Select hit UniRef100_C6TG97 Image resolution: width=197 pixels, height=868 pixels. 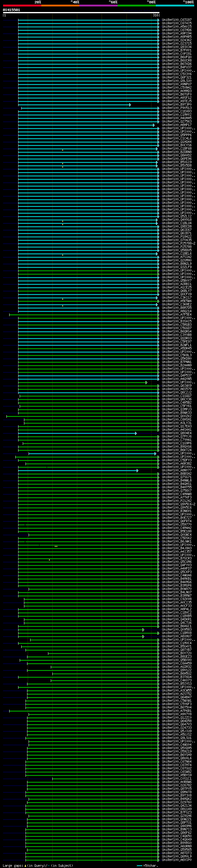[176, 20]
